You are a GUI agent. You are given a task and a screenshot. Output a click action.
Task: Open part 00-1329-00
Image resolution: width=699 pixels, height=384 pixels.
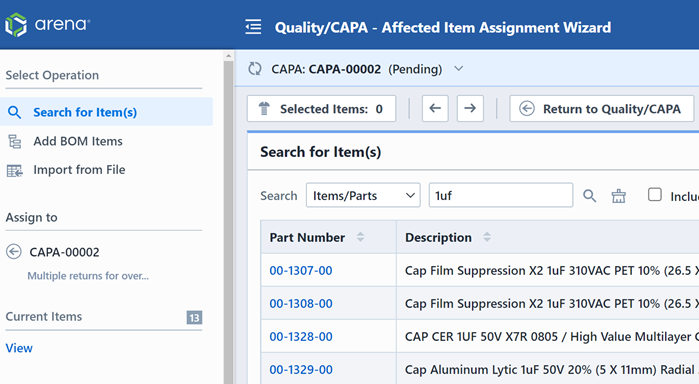(x=301, y=370)
